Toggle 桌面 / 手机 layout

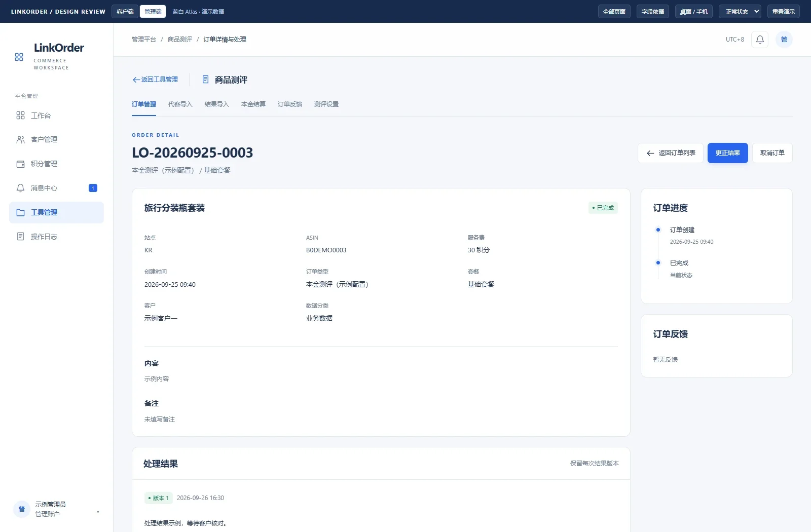click(x=694, y=12)
